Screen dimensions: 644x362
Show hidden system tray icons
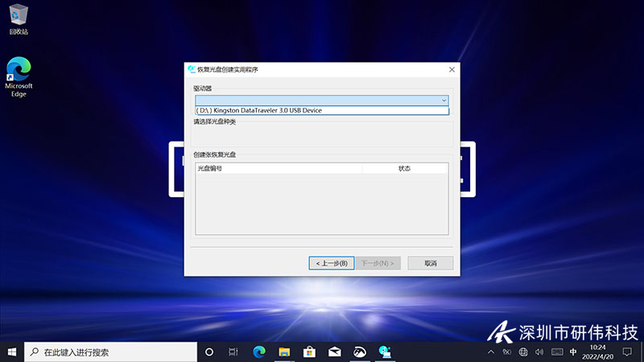491,352
